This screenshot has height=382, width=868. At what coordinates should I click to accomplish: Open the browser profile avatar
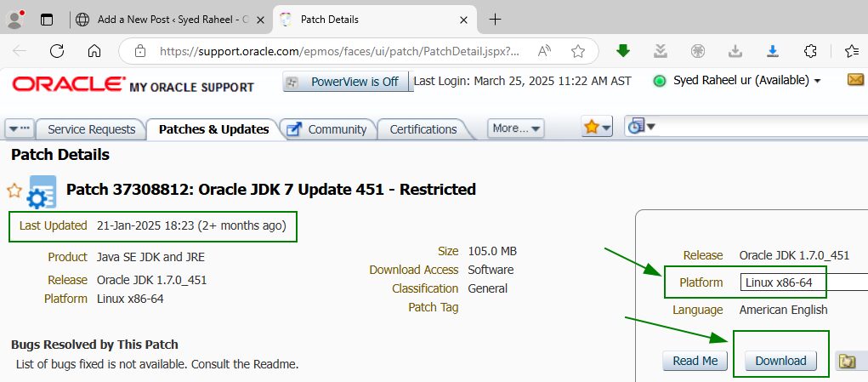click(15, 20)
